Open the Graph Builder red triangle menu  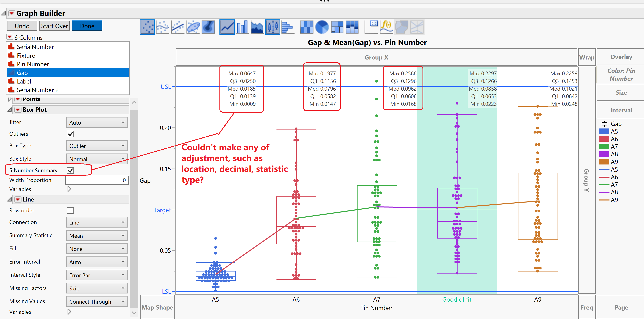[12, 13]
